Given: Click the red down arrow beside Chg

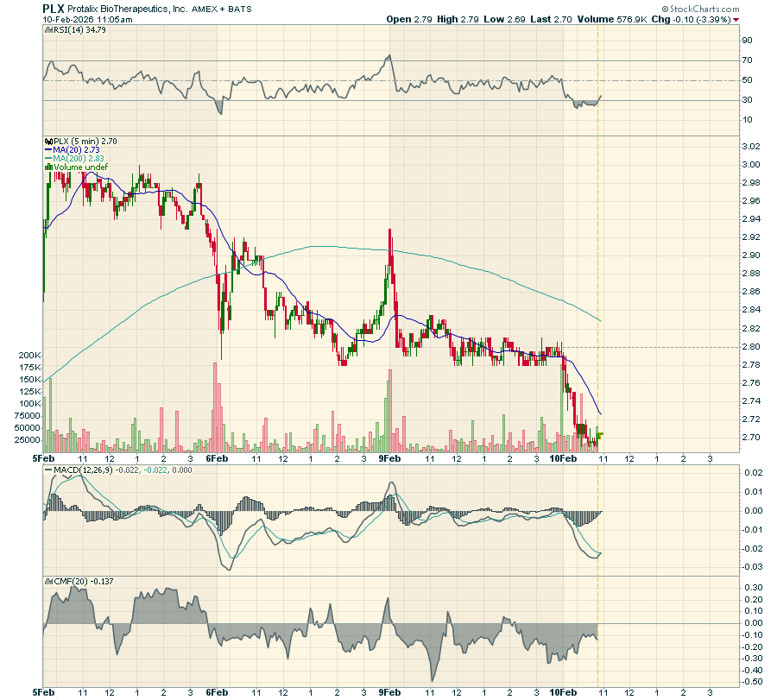Looking at the screenshot, I should tap(736, 20).
